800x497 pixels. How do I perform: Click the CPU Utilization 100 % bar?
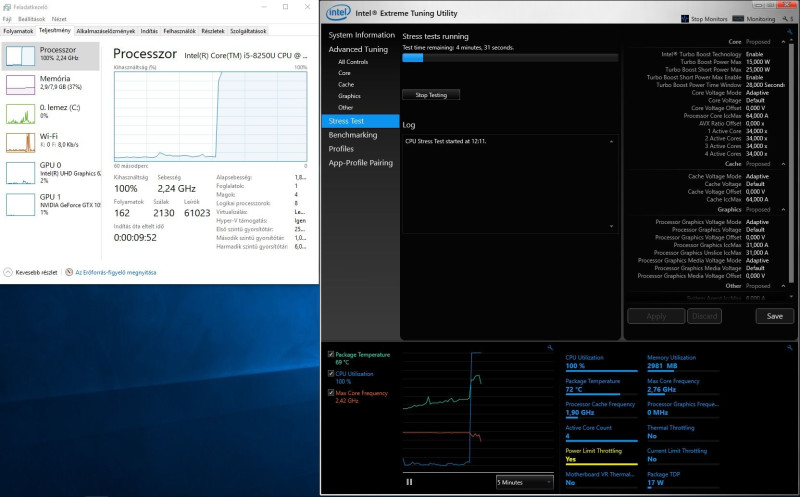point(602,371)
